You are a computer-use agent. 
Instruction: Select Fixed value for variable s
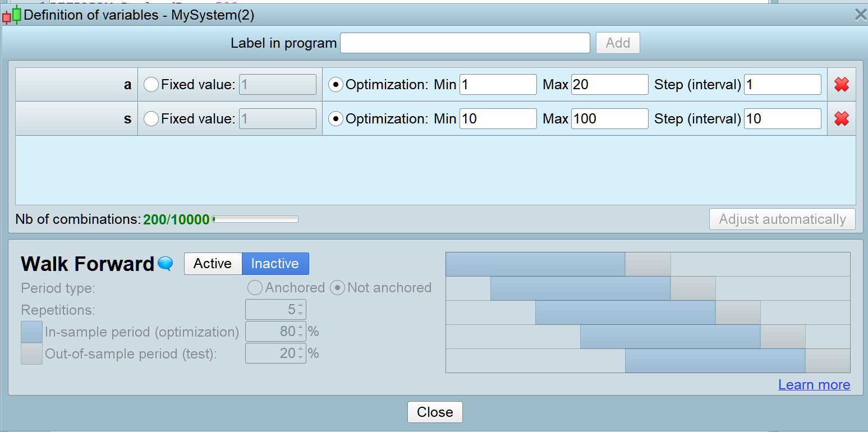[151, 119]
